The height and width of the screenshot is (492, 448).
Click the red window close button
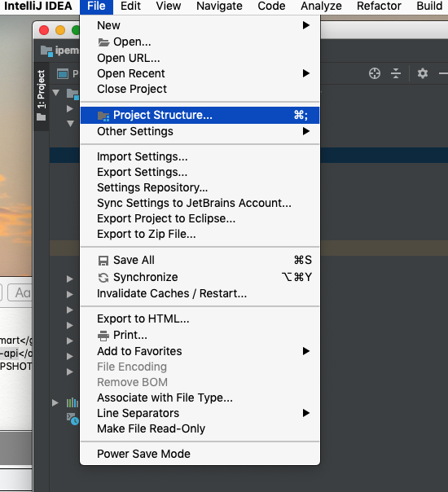44,30
